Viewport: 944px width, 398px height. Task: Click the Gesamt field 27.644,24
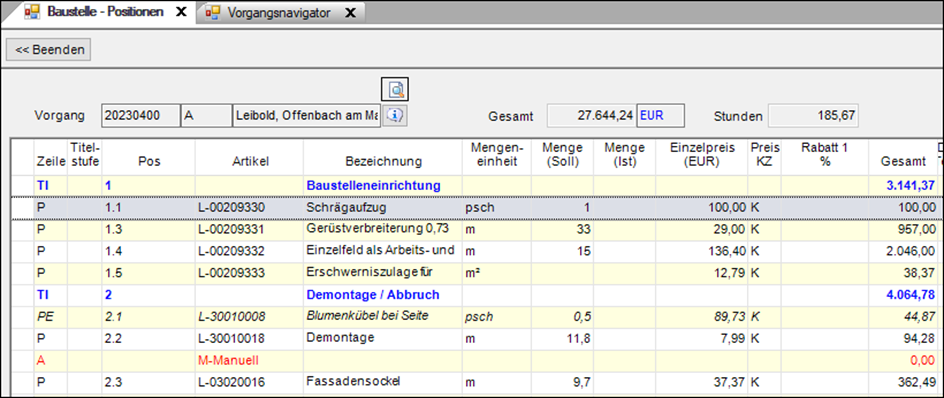coord(591,116)
